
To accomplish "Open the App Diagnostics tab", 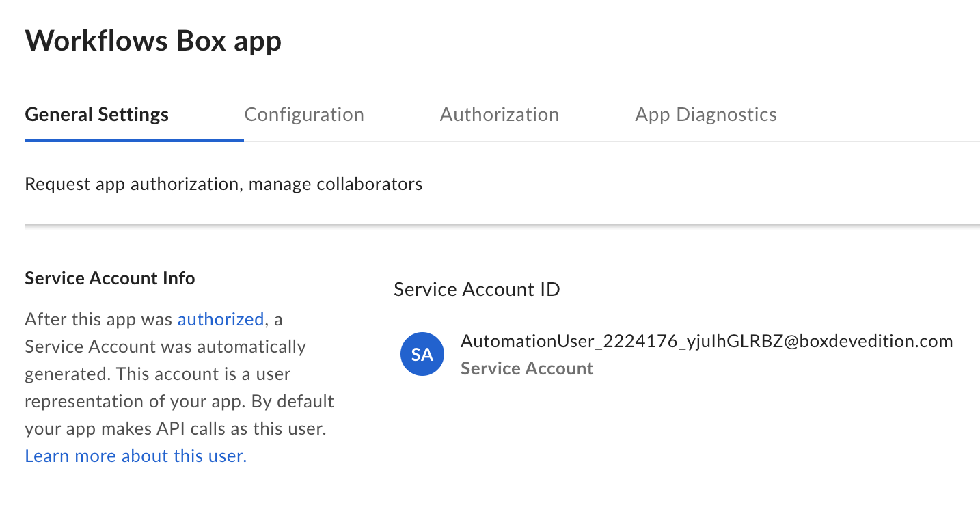I will pyautogui.click(x=706, y=114).
